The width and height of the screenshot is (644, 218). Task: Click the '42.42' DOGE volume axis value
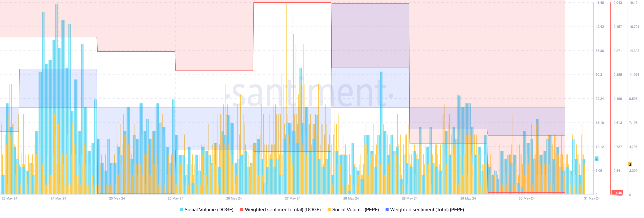click(600, 27)
